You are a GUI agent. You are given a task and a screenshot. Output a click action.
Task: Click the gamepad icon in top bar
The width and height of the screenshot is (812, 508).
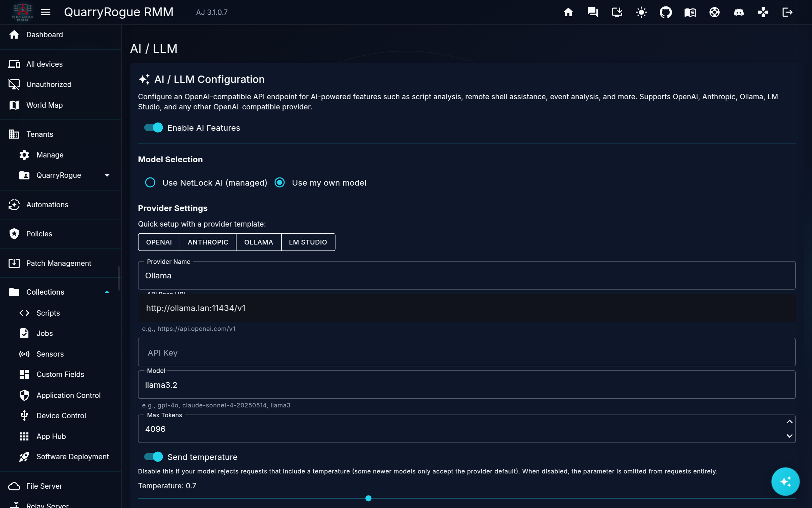pos(763,12)
